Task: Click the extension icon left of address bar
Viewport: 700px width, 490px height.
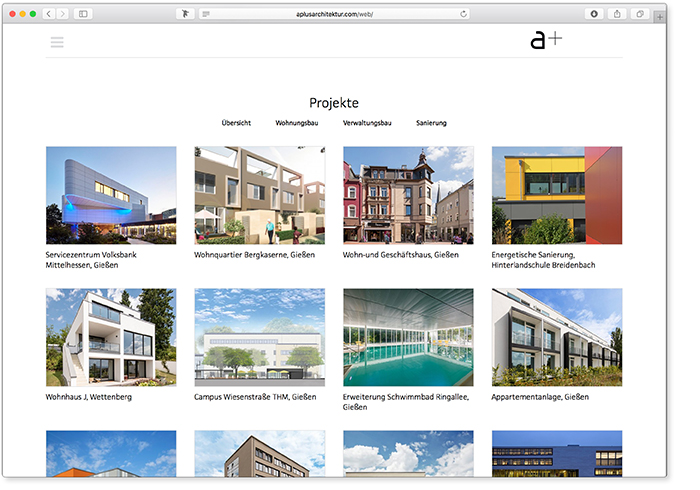Action: (x=185, y=14)
